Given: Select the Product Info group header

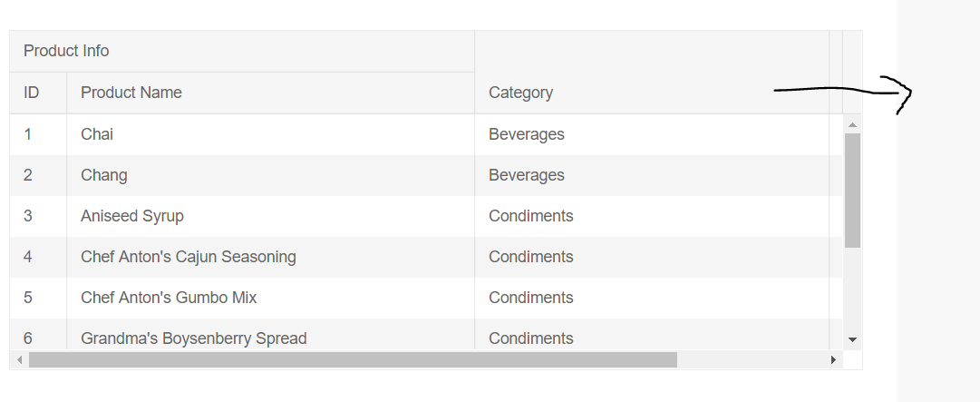Looking at the screenshot, I should click(242, 51).
